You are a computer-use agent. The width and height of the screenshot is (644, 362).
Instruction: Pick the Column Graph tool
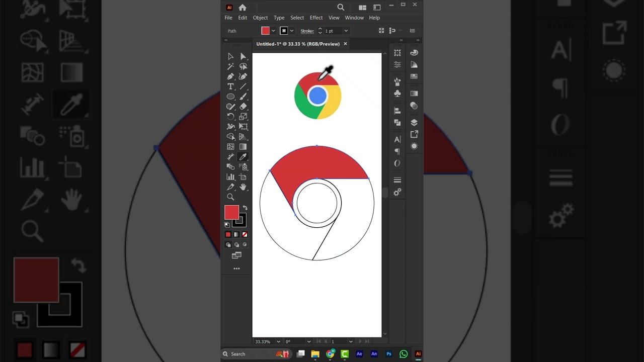[x=230, y=177]
